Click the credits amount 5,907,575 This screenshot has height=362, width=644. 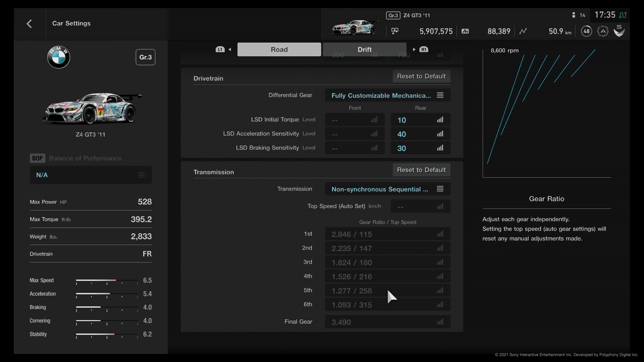[x=436, y=31]
